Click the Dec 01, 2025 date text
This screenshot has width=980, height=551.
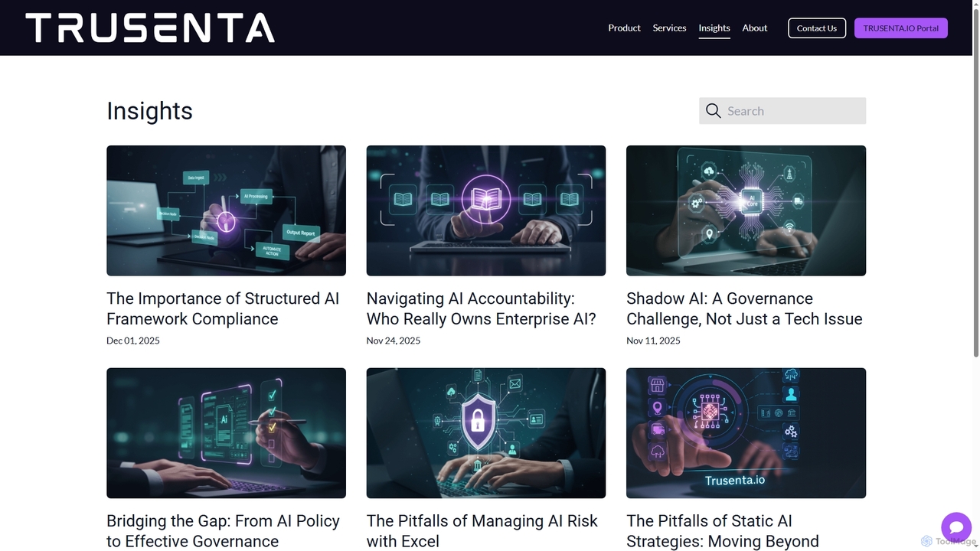click(x=133, y=341)
